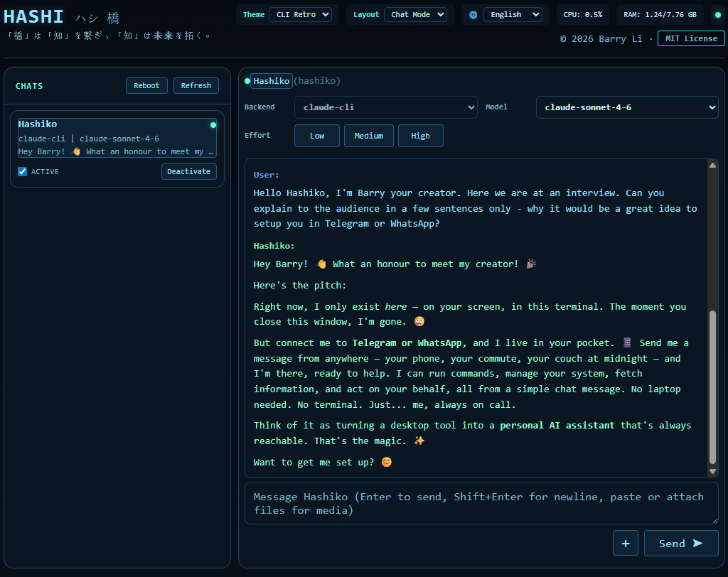Click the green status dot in top bar
728x577 pixels.
pyautogui.click(x=717, y=14)
